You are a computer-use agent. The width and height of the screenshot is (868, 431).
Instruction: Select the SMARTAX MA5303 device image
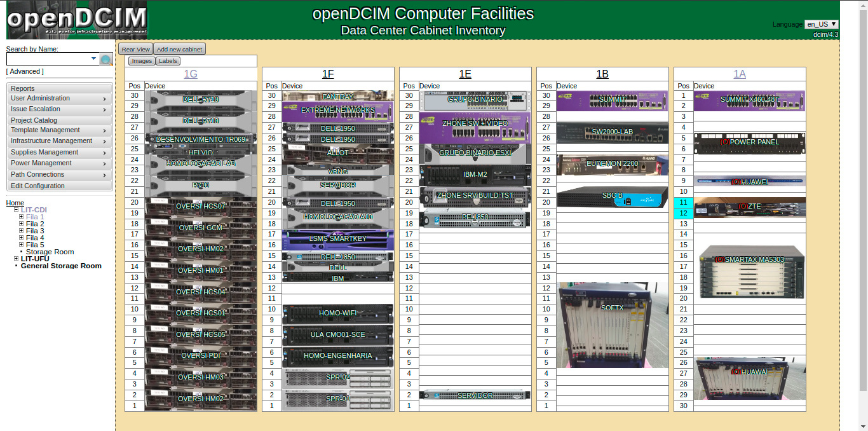pos(750,271)
